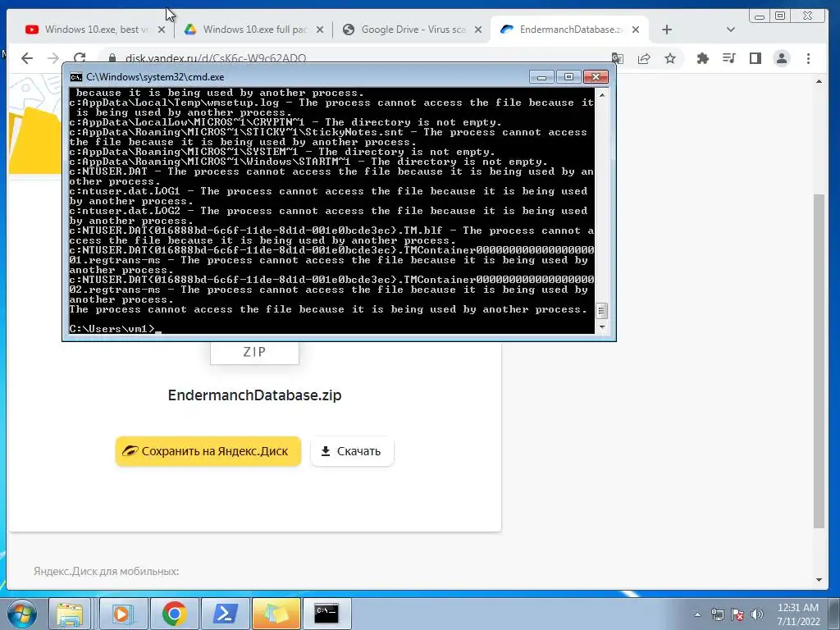Click the EndermanchDatabase.zip file name
The image size is (840, 630).
(x=254, y=395)
